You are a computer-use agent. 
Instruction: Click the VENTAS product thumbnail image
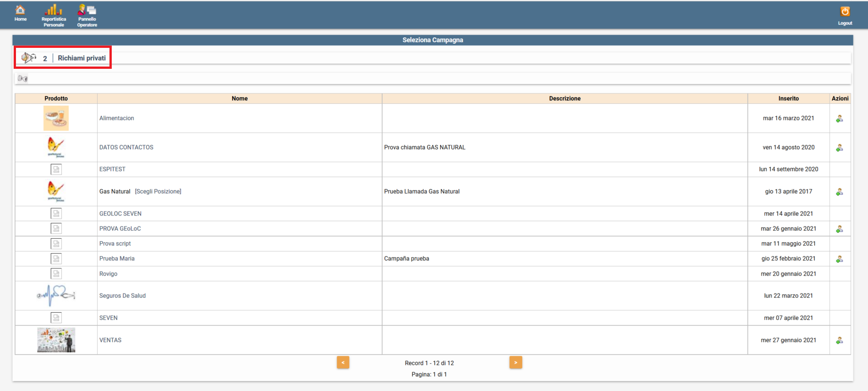point(56,340)
